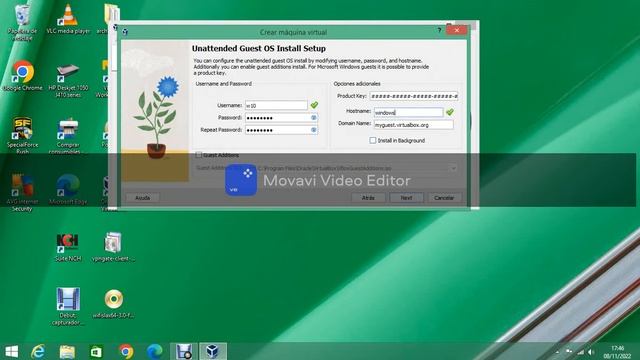The width and height of the screenshot is (640, 360).
Task: Launch Internet Explorer from taskbar
Action: tap(38, 351)
